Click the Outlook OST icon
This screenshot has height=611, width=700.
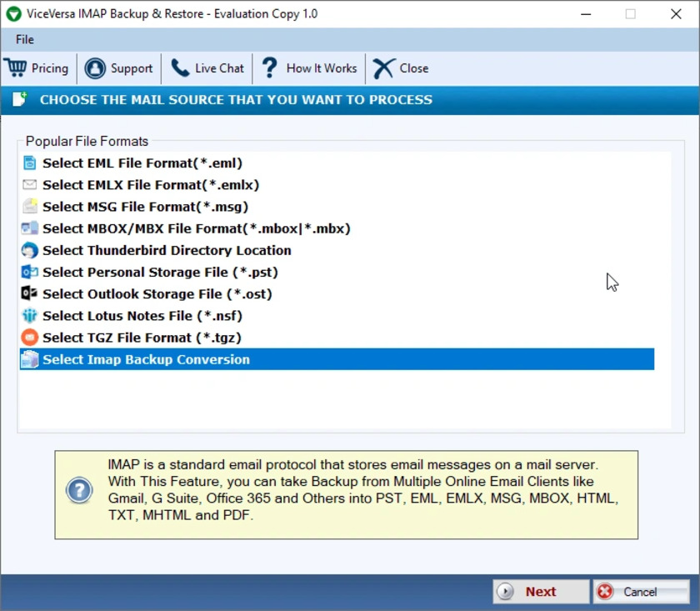[29, 293]
